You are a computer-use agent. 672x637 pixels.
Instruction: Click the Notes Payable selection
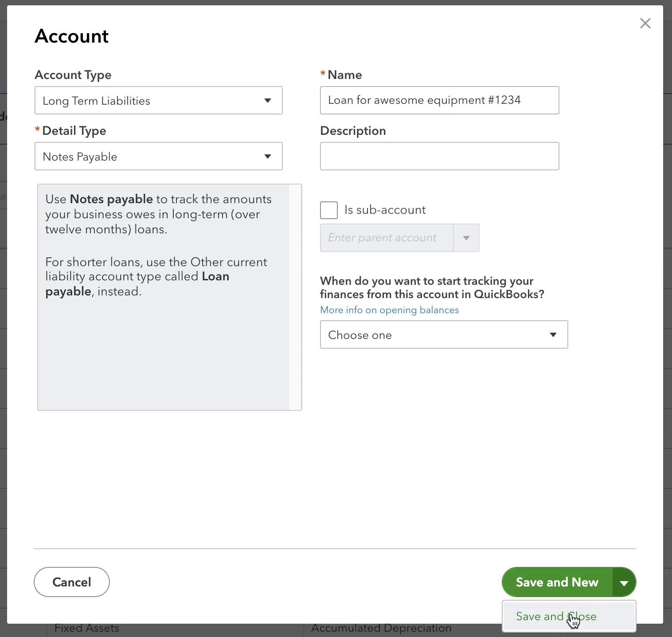point(80,156)
